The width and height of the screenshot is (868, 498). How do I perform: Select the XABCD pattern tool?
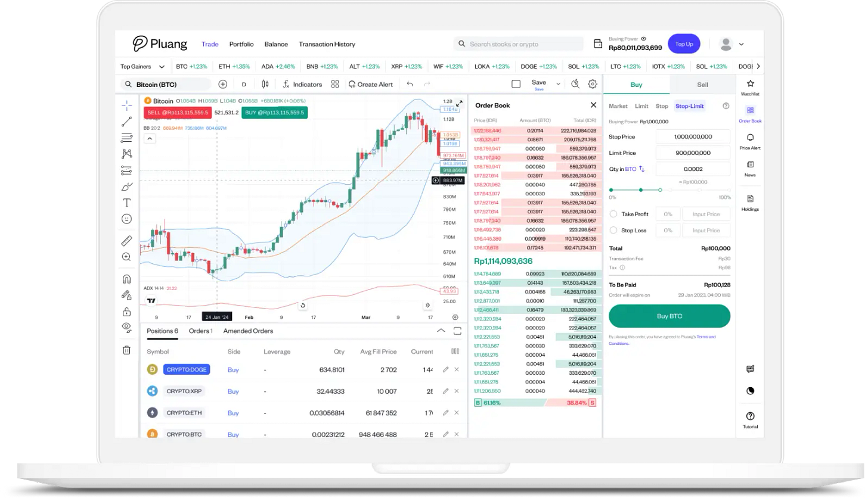coord(126,154)
